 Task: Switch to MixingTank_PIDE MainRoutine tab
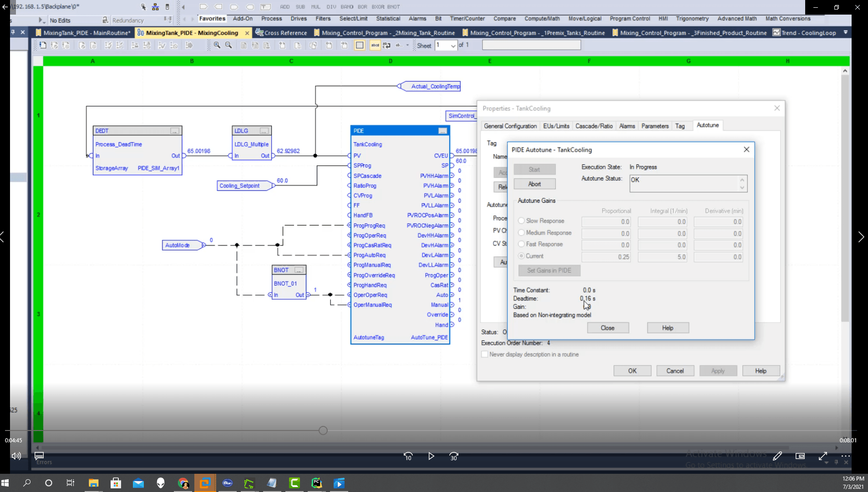(83, 33)
